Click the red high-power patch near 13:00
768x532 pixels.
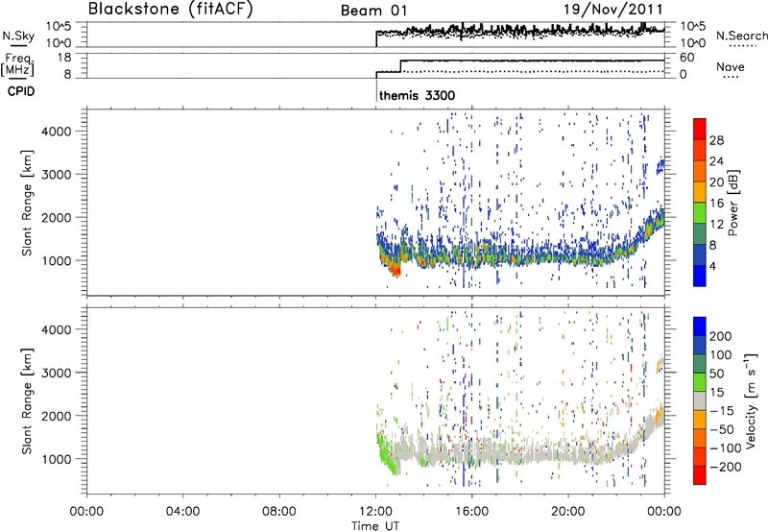point(394,268)
